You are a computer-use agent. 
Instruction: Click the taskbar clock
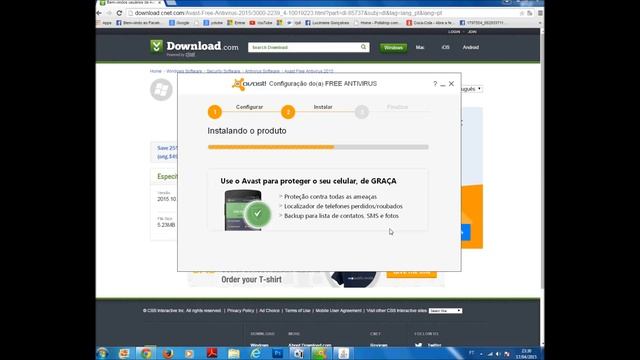526,354
